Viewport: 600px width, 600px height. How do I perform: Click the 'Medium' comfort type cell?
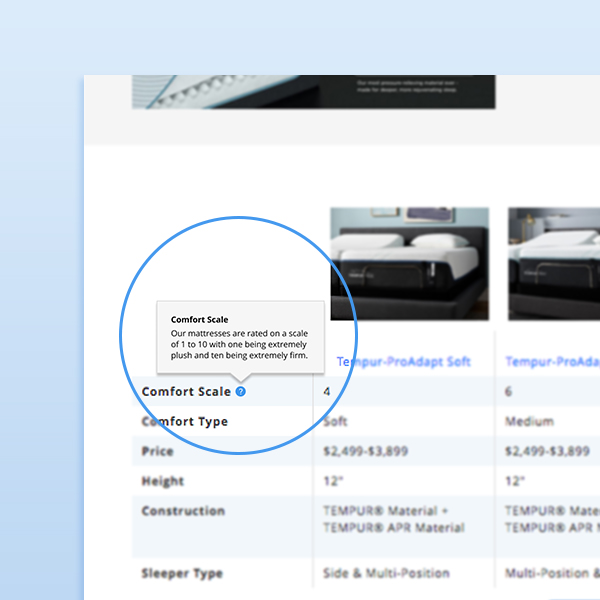pyautogui.click(x=529, y=421)
